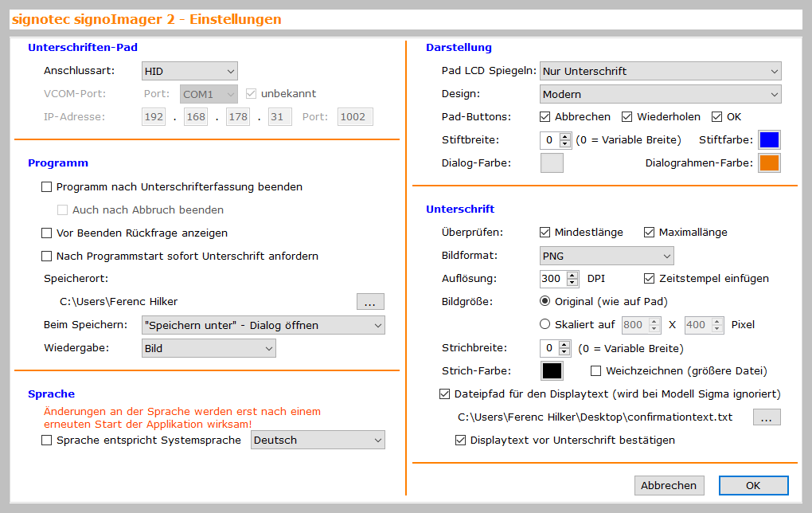
Task: Click inside the Auflösung DPI field
Action: 549,279
